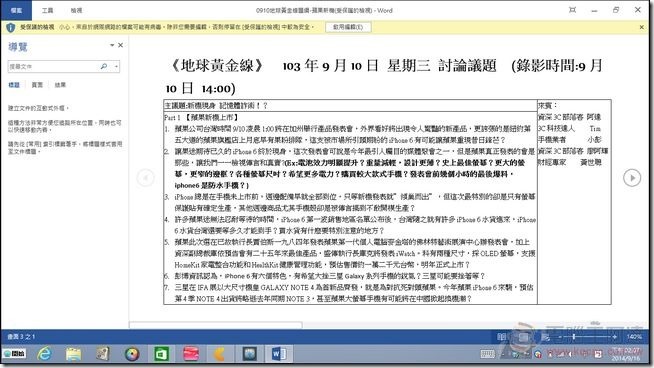
Task: Click the 主議題 topic row in table
Action: pyautogui.click(x=350, y=106)
